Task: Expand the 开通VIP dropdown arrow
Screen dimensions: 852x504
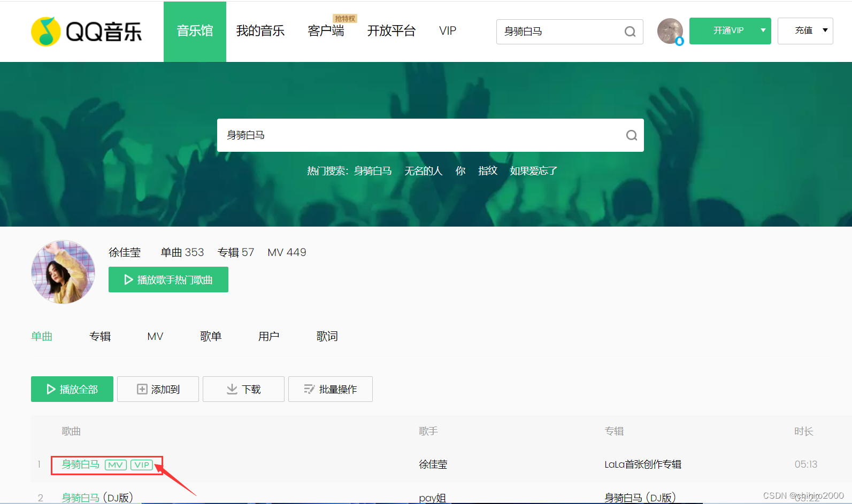Action: click(x=763, y=30)
